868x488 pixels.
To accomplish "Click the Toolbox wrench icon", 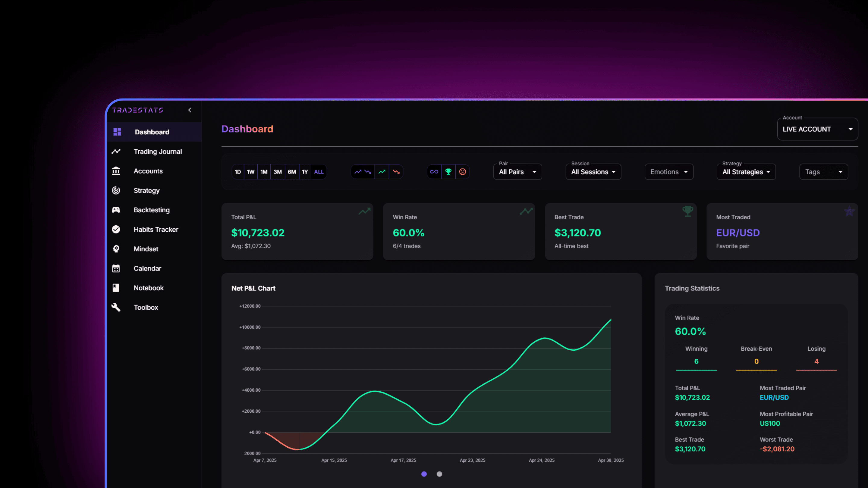I will (x=116, y=308).
